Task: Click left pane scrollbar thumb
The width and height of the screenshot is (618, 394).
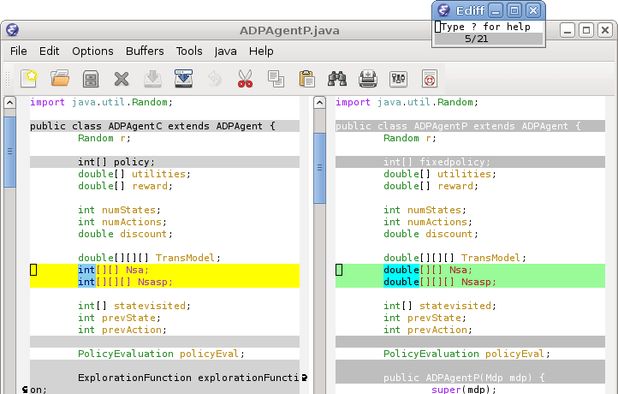Action: click(x=10, y=152)
